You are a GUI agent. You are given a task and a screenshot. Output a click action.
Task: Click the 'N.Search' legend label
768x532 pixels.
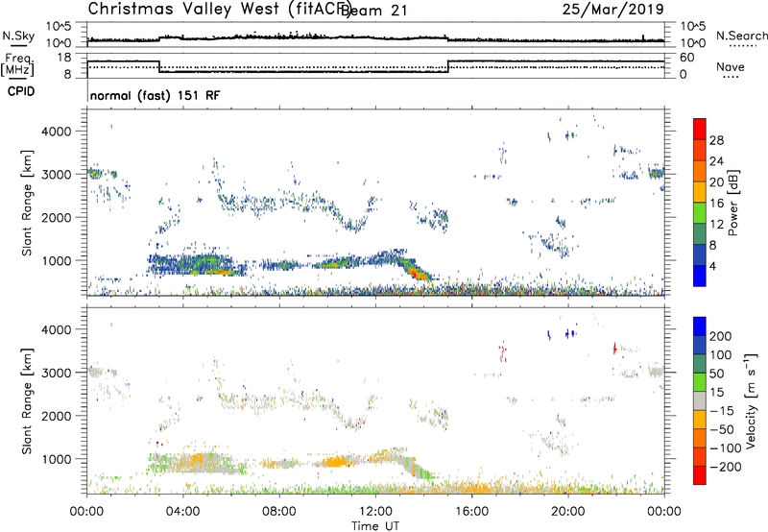tap(741, 36)
